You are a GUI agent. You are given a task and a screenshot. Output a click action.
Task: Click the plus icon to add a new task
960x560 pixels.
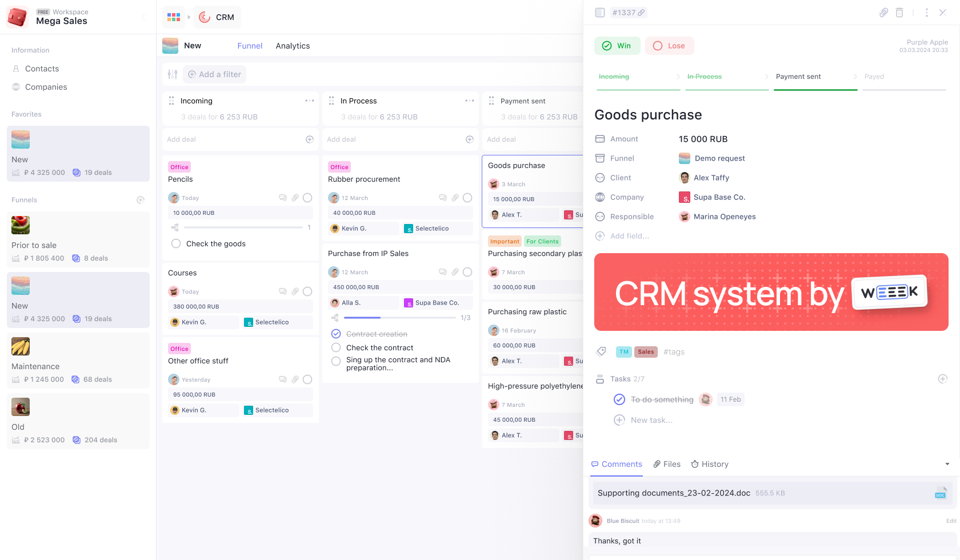tap(942, 378)
